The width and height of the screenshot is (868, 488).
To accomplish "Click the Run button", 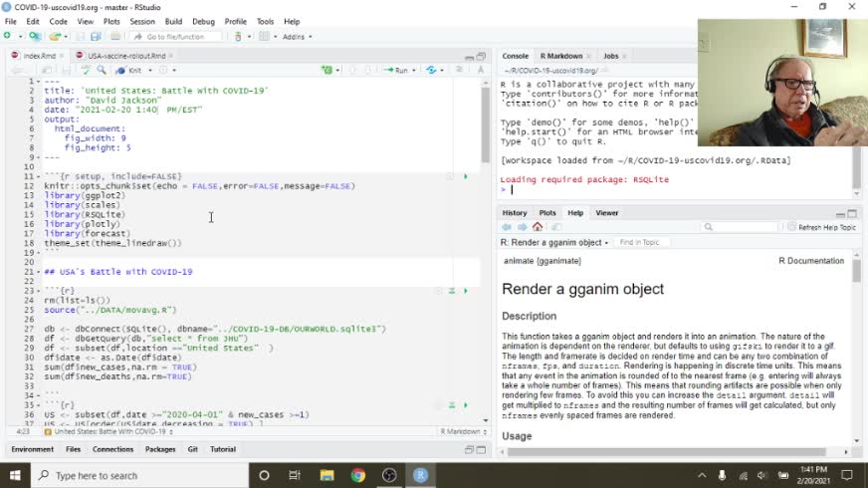I will pyautogui.click(x=396, y=71).
